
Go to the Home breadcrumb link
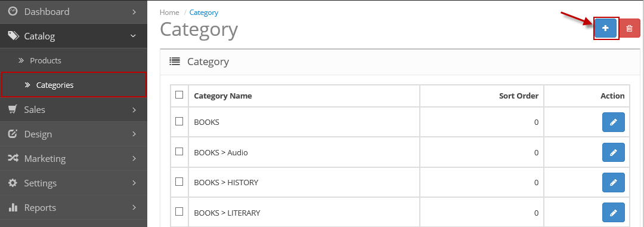pyautogui.click(x=169, y=13)
